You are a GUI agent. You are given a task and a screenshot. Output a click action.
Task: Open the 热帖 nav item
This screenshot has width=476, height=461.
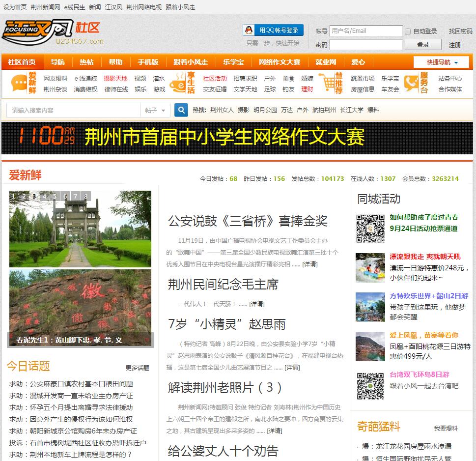tap(86, 62)
